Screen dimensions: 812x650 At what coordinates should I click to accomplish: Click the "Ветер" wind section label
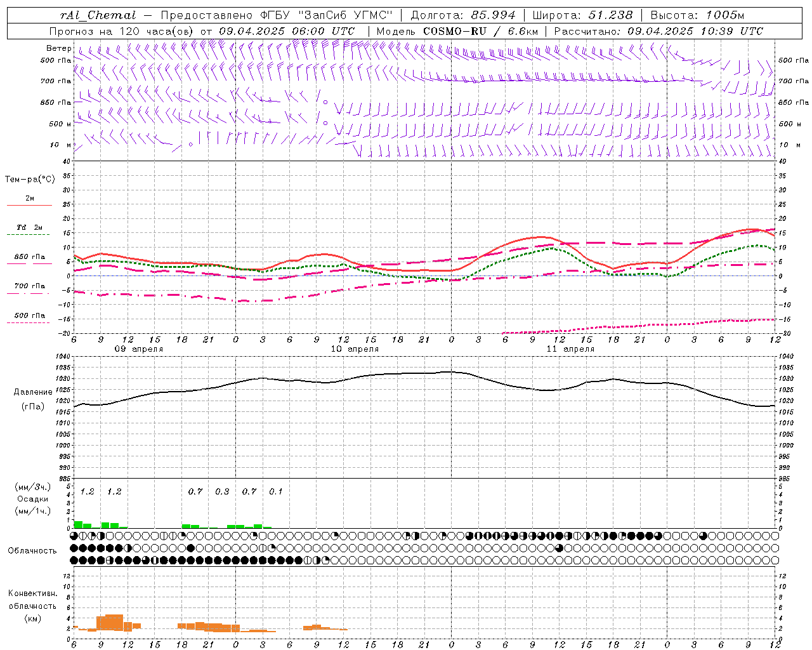pos(58,48)
